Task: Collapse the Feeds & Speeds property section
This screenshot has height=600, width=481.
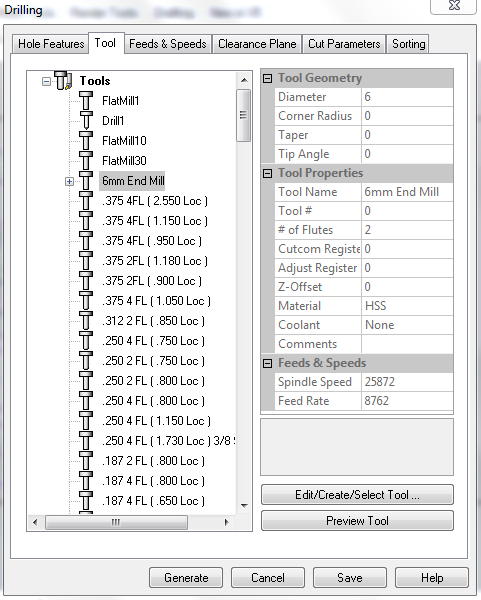Action: pyautogui.click(x=267, y=363)
